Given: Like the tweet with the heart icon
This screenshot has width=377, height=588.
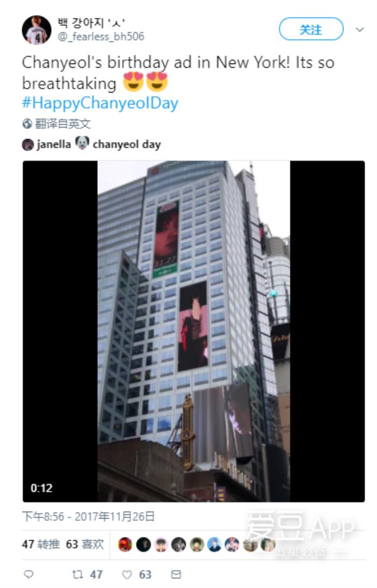Looking at the screenshot, I should pyautogui.click(x=127, y=574).
